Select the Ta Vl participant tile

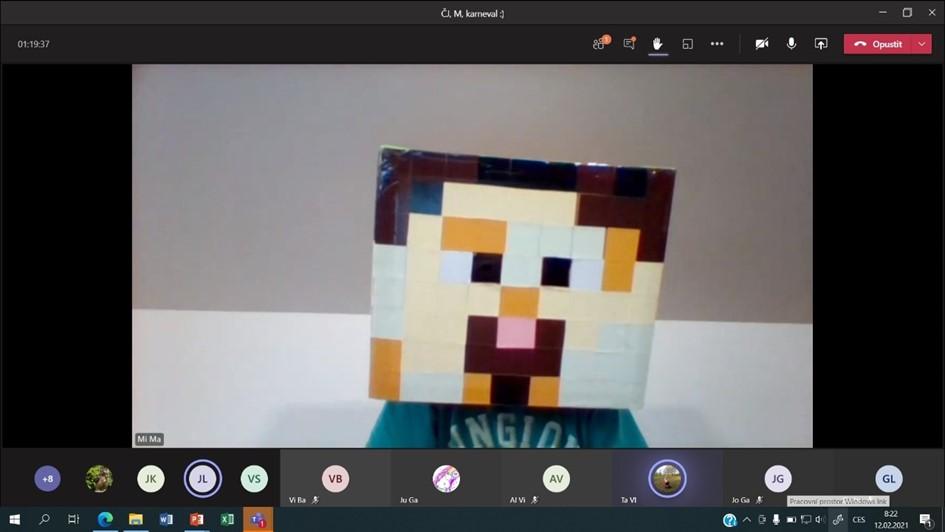[667, 479]
